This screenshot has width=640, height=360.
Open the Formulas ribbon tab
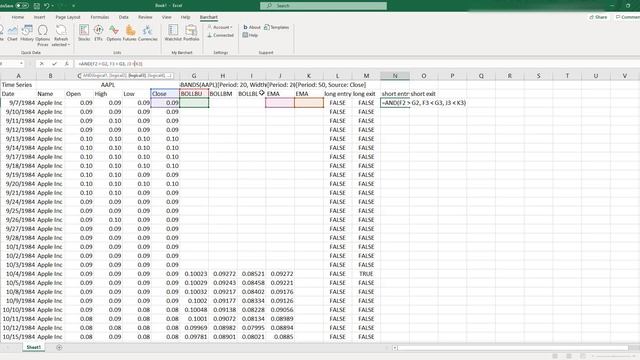tap(100, 17)
